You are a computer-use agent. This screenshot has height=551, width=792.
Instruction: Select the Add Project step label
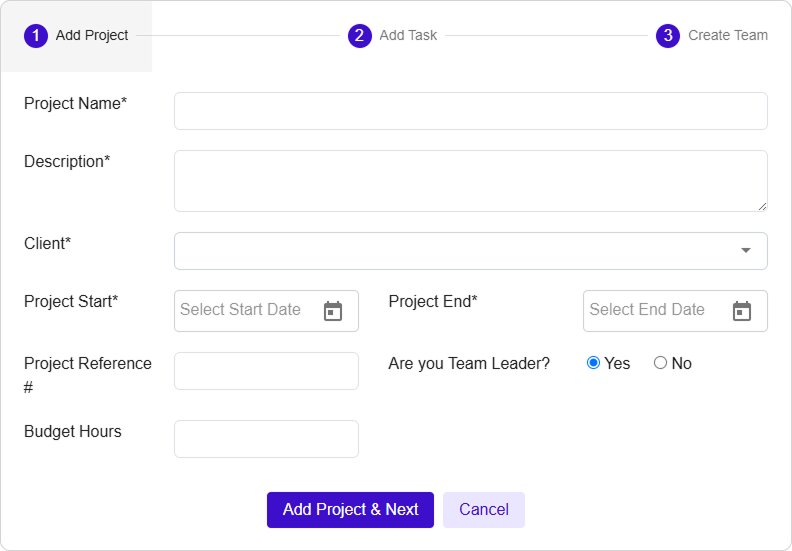(92, 36)
